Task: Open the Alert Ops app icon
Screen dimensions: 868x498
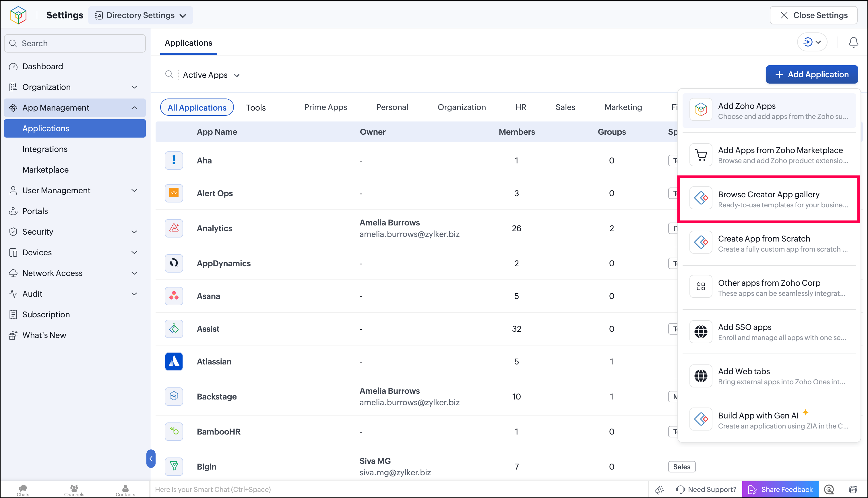Action: tap(174, 193)
